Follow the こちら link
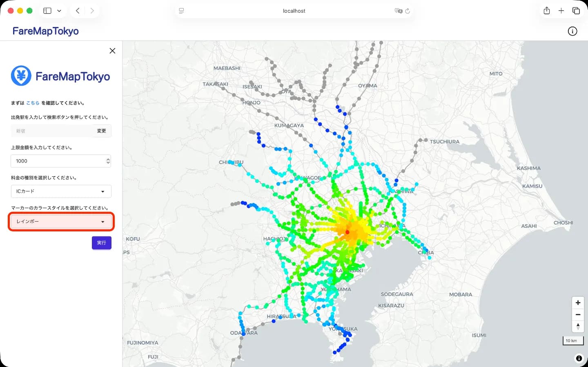This screenshot has height=367, width=588. 33,103
